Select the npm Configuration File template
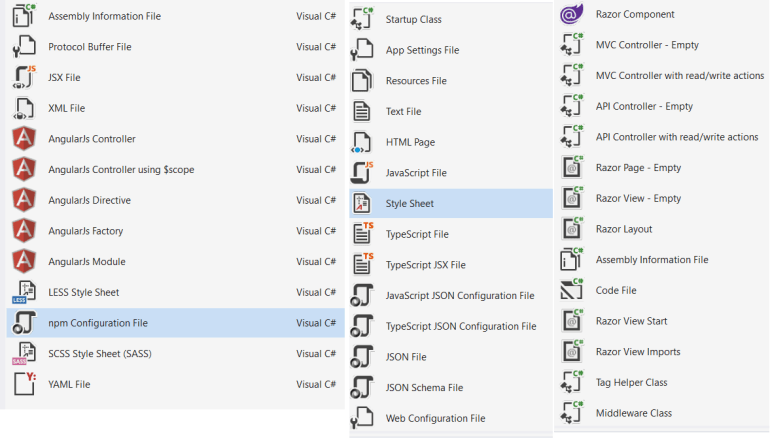This screenshot has width=770, height=442. (x=176, y=323)
